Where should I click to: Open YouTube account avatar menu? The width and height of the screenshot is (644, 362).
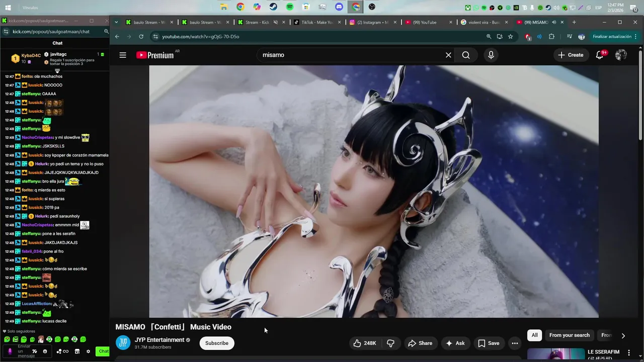coord(621,55)
